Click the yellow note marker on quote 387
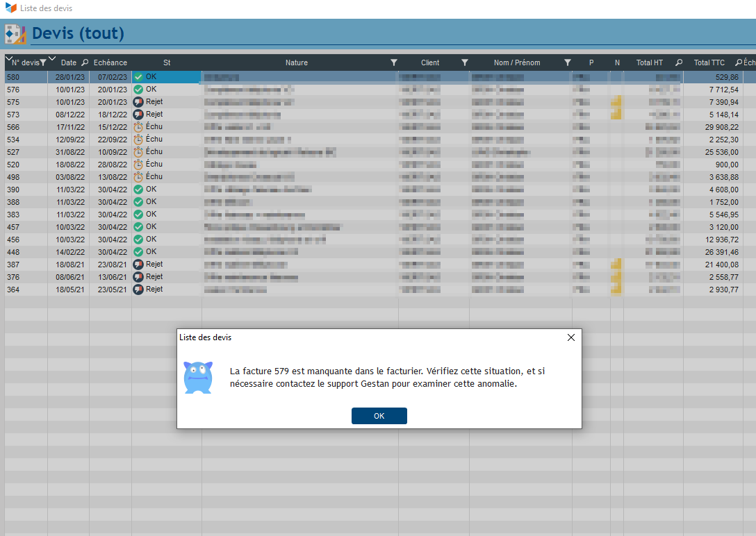Image resolution: width=756 pixels, height=536 pixels. pyautogui.click(x=616, y=265)
